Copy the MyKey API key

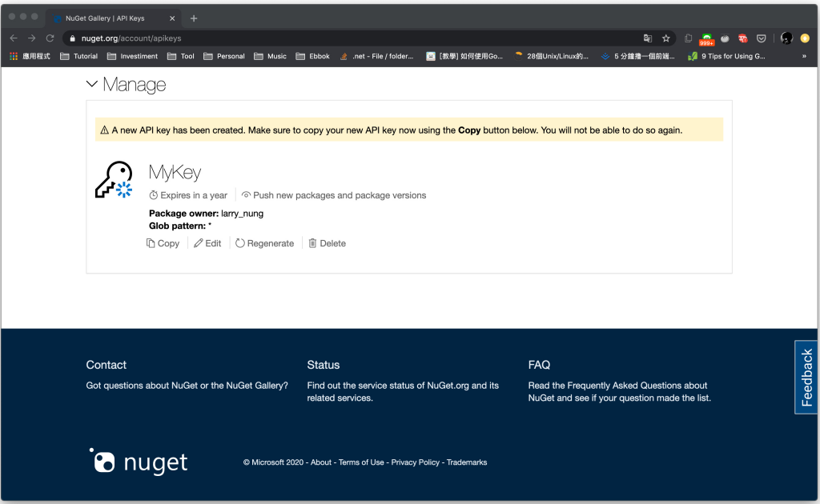(x=163, y=243)
